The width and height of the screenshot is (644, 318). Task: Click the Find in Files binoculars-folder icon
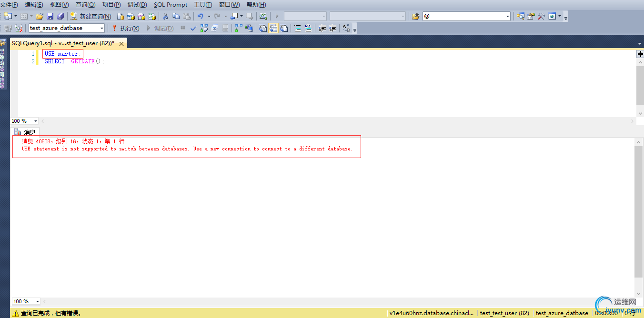point(416,16)
